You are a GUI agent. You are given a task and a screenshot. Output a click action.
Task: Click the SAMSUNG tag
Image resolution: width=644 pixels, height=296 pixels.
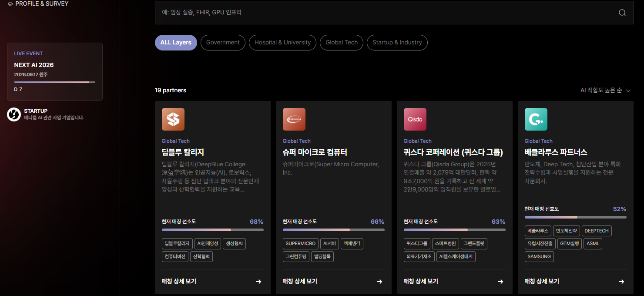[539, 256]
